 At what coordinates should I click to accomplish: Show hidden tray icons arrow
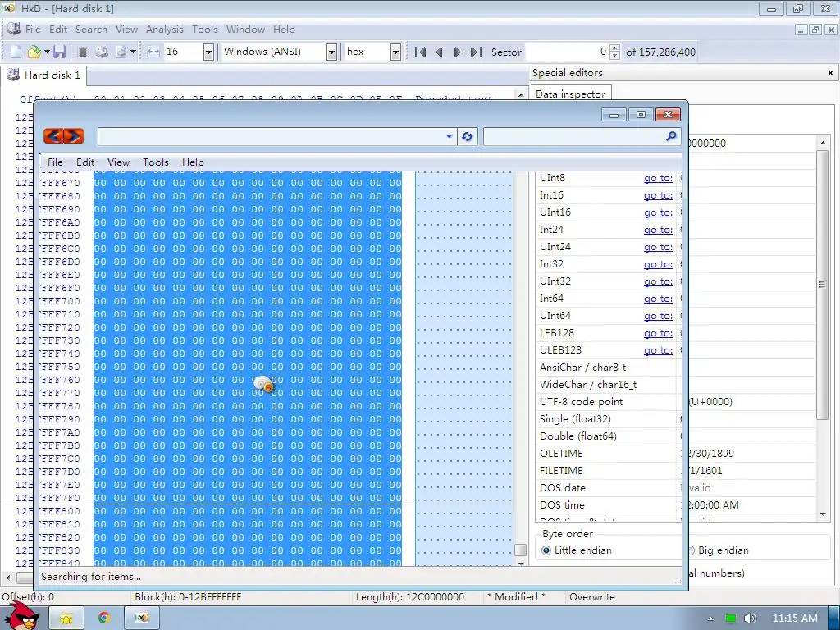[x=710, y=619]
